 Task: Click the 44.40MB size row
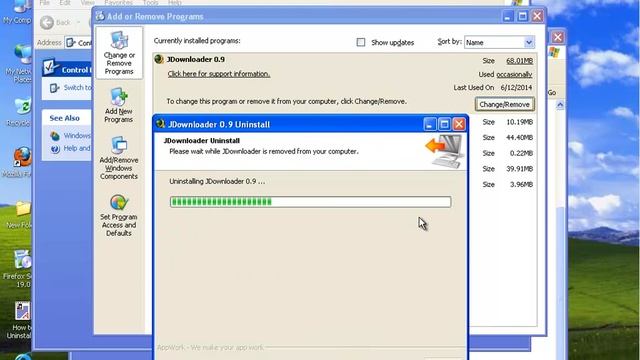(507, 138)
